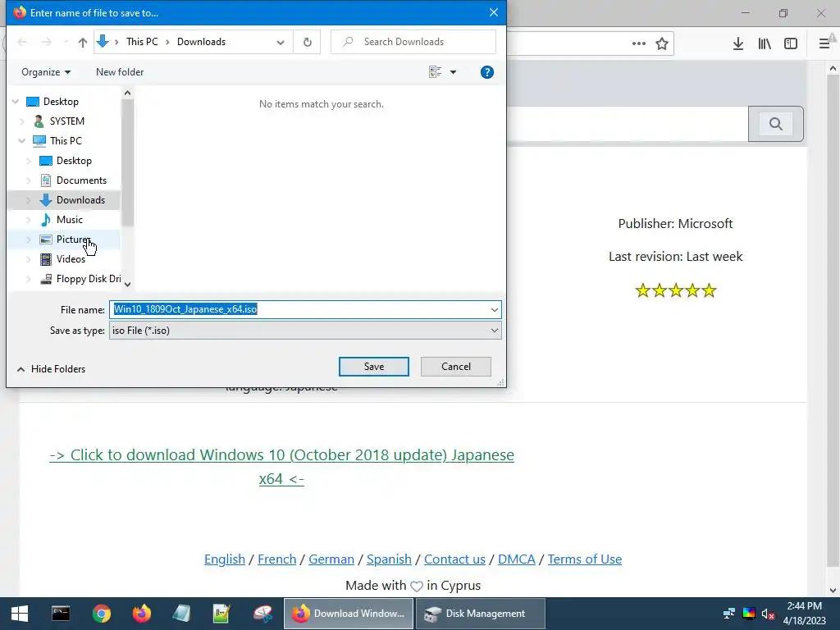This screenshot has height=630, width=840.
Task: Expand the Documents tree node
Action: 29,180
